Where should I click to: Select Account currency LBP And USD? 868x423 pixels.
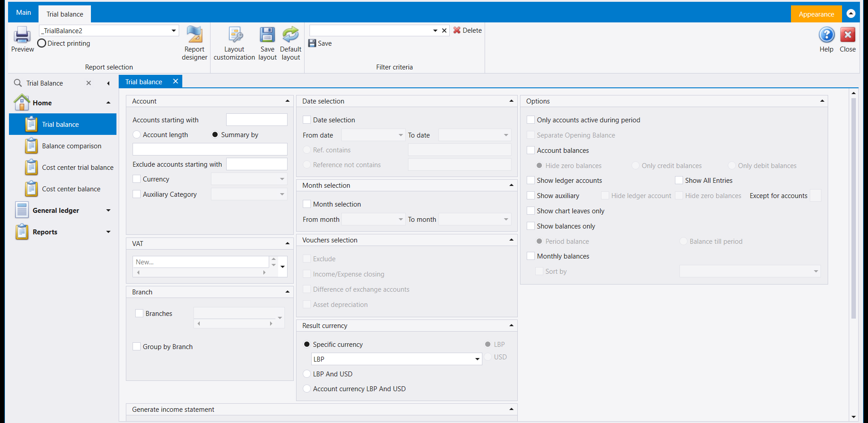(x=307, y=388)
